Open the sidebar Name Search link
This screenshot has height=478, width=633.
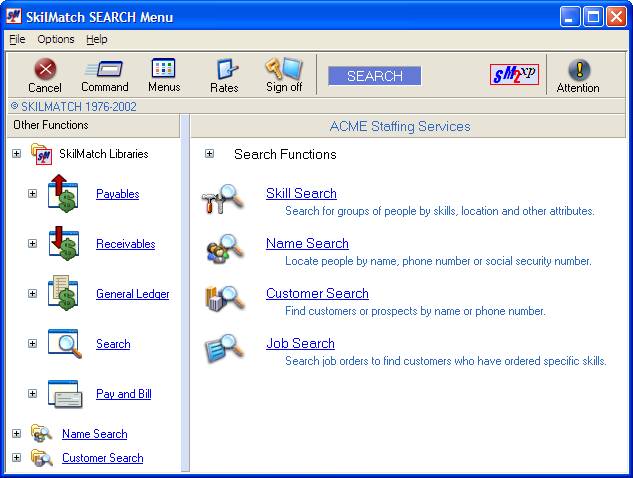tap(94, 434)
